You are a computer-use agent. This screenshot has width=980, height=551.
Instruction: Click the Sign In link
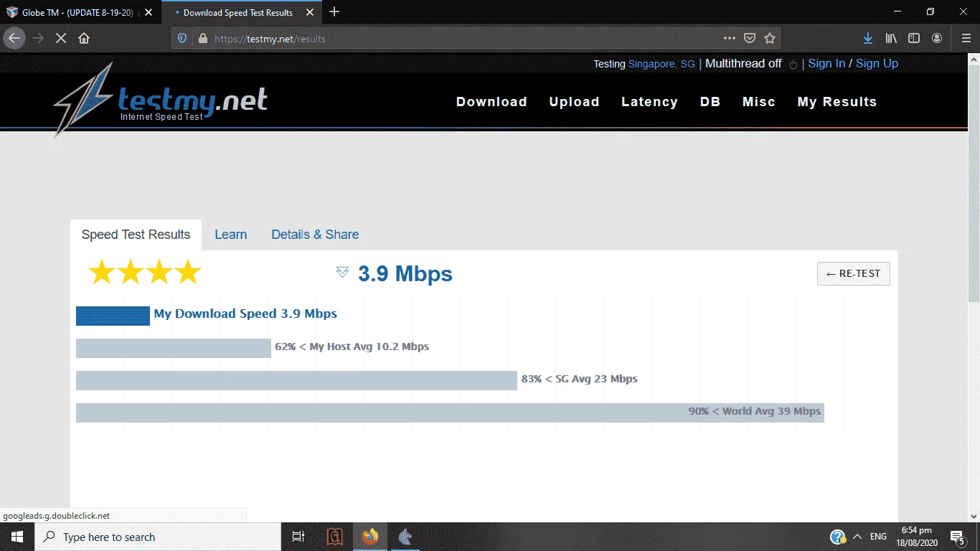coord(826,64)
